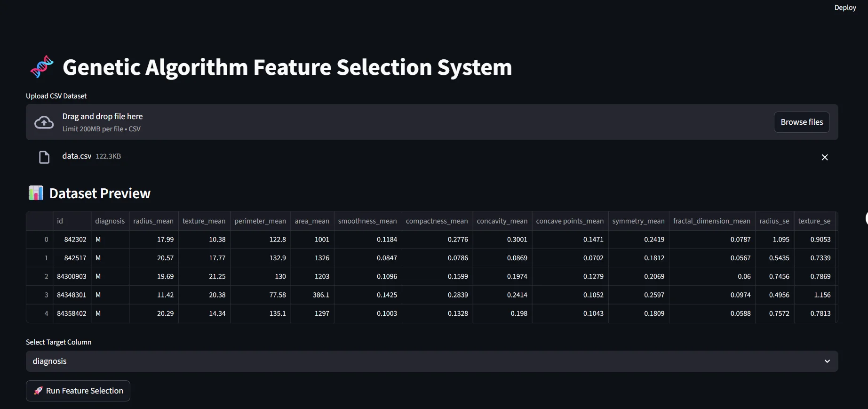Click row index 3 cell

40,295
